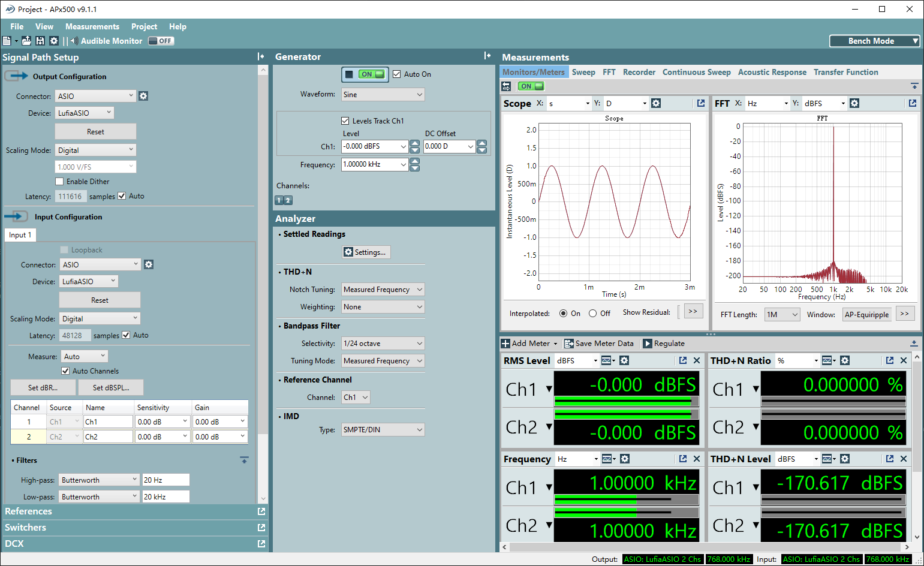Pop out the DCX panel
The width and height of the screenshot is (924, 566).
tap(261, 544)
